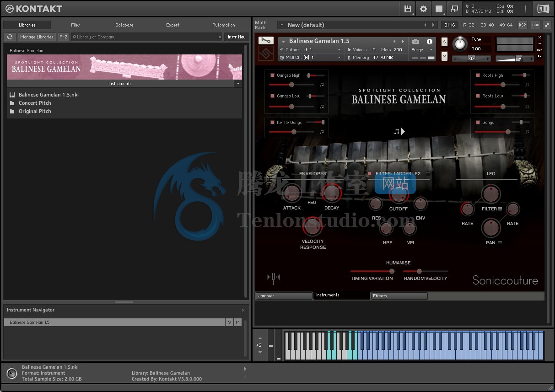Toggle the Gangsa Low enable box
This screenshot has height=392, width=555.
pos(272,96)
